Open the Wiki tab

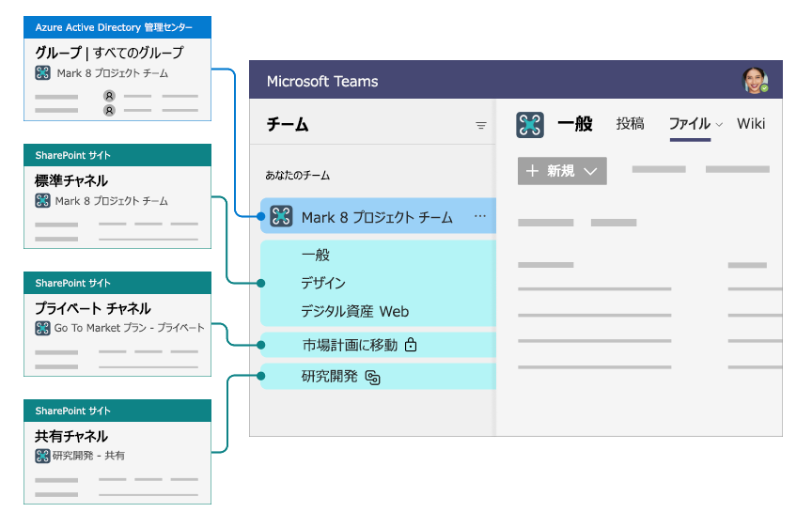[x=751, y=124]
